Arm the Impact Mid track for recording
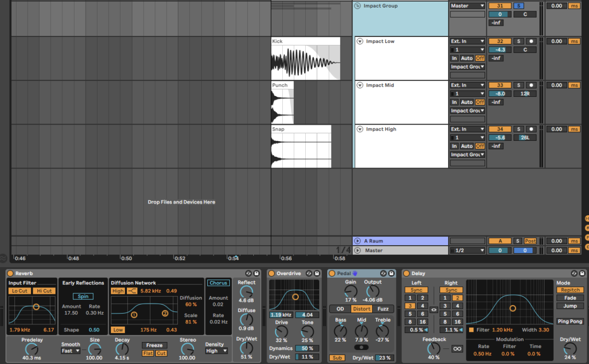This screenshot has width=589, height=364. (531, 85)
